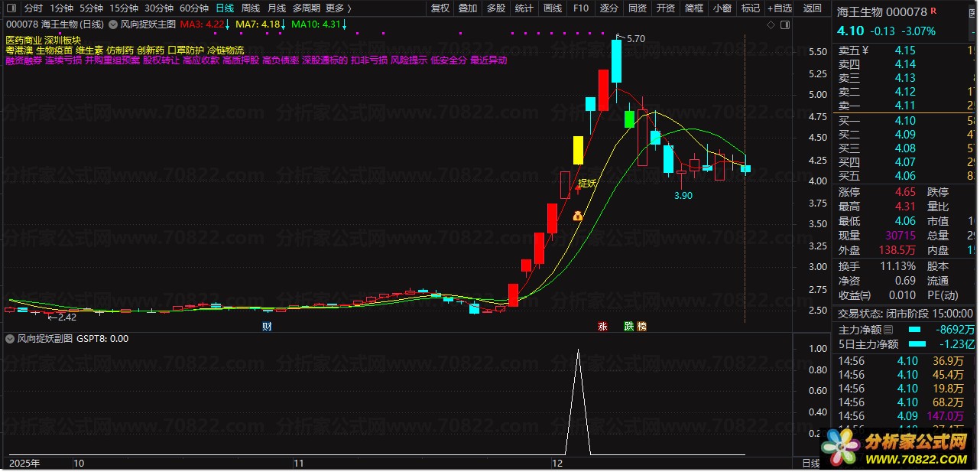Click the 开资 toolbar button

tap(666, 8)
